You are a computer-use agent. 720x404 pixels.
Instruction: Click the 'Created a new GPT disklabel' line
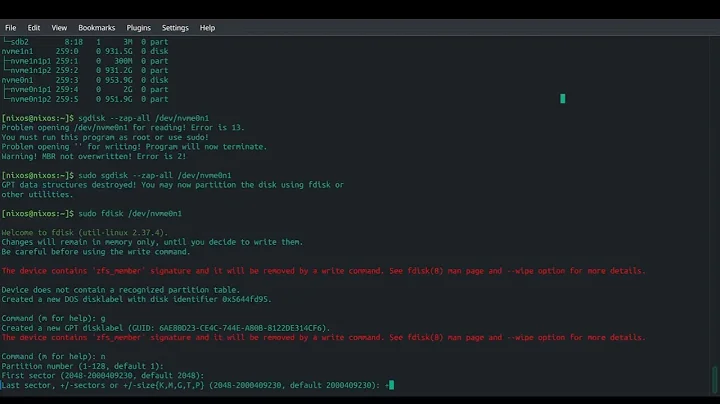165,328
